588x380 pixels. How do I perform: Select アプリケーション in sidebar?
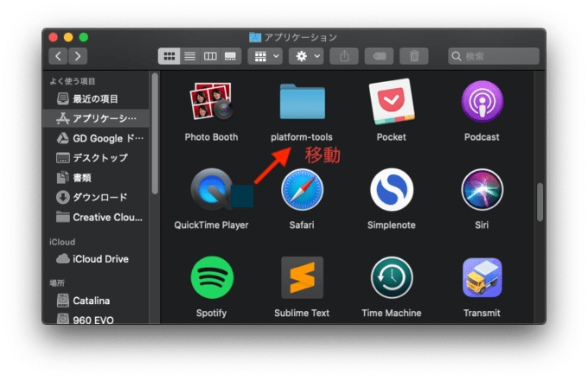tap(96, 118)
